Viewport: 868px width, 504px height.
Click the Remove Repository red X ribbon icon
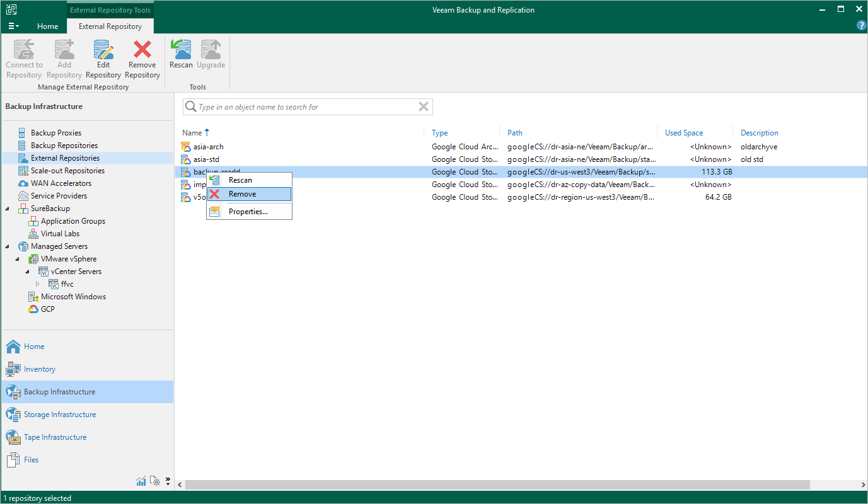(142, 49)
